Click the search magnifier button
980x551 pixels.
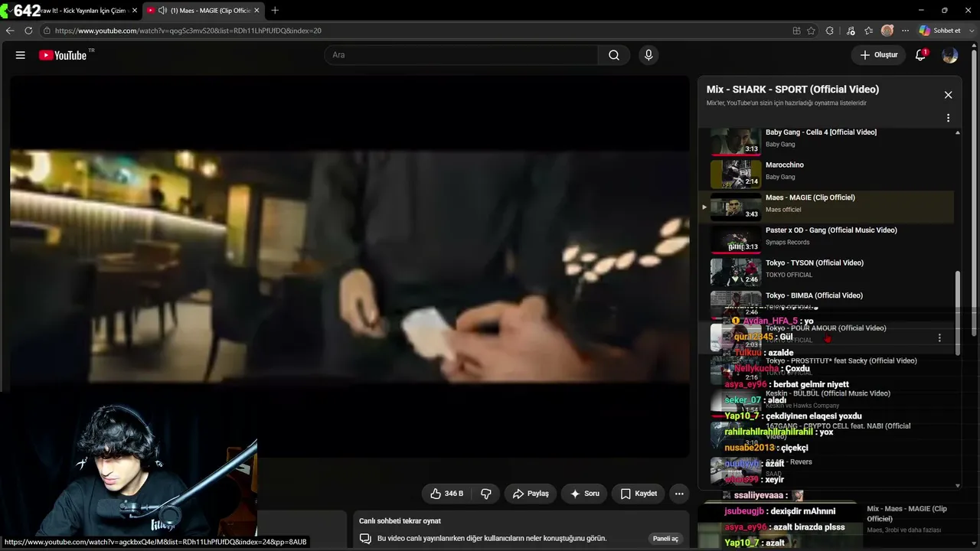614,55
